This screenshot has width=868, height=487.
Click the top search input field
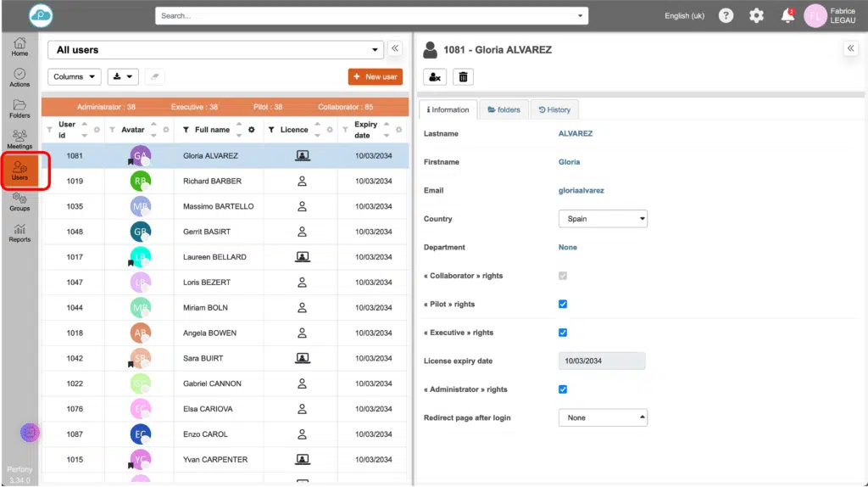click(370, 15)
